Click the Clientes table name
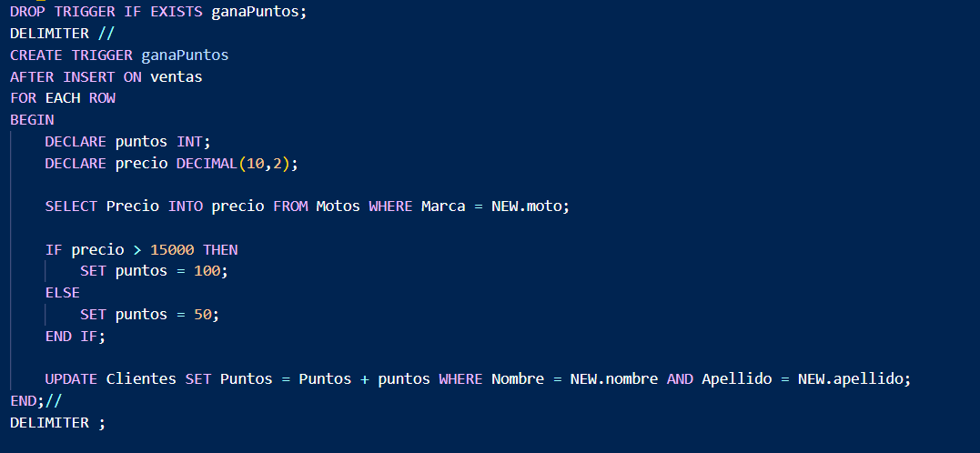Viewport: 980px width, 453px height. coord(141,379)
